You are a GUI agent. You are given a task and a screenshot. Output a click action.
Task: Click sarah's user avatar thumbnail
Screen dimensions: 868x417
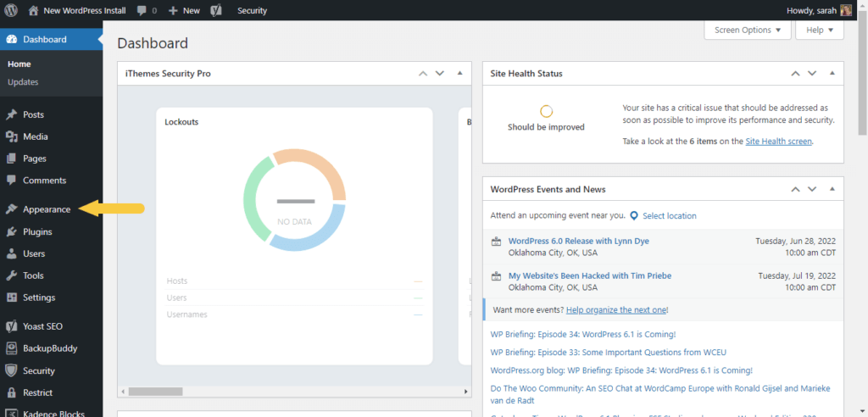[846, 11]
